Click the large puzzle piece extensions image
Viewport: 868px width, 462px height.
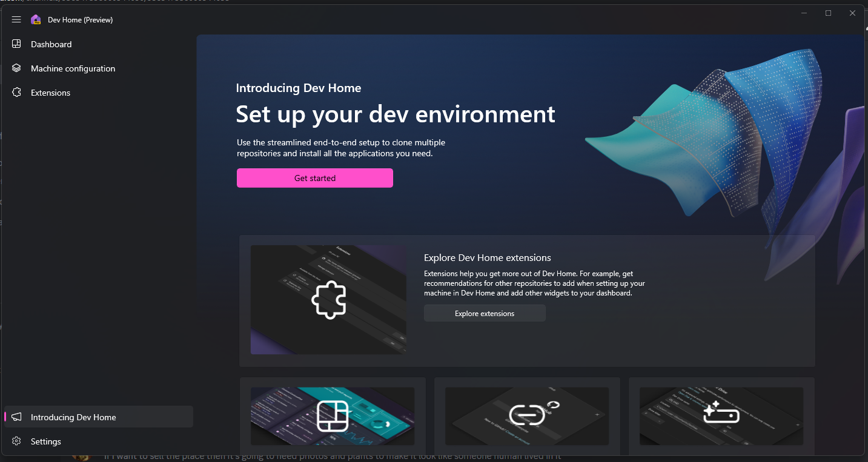click(328, 300)
